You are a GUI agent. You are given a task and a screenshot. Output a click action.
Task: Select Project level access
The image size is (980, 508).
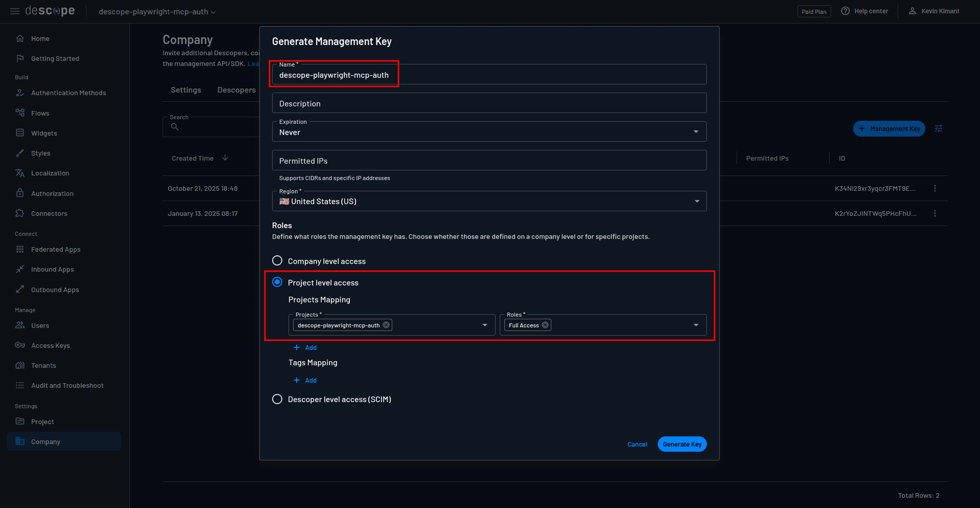(x=277, y=282)
